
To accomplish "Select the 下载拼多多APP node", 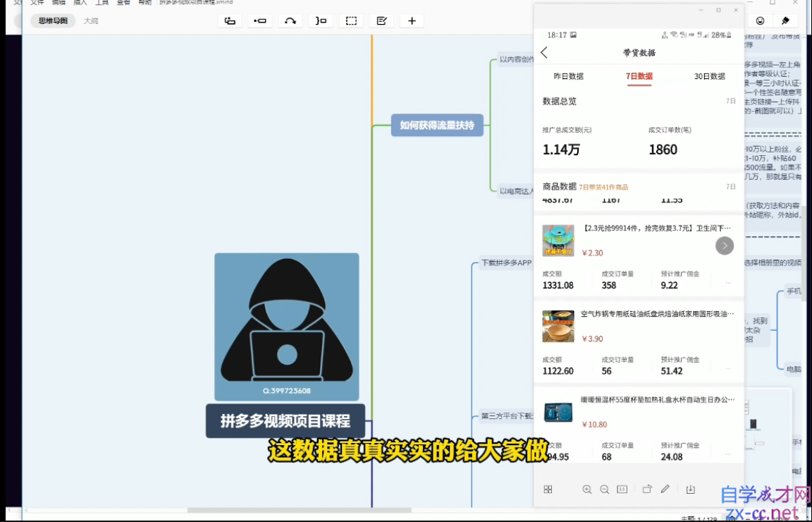I will 507,263.
